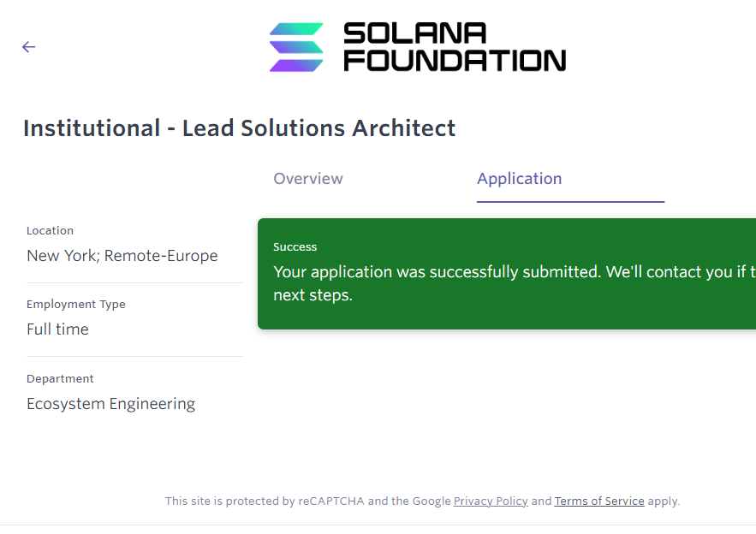
Task: Click the back arrow icon
Action: click(29, 47)
